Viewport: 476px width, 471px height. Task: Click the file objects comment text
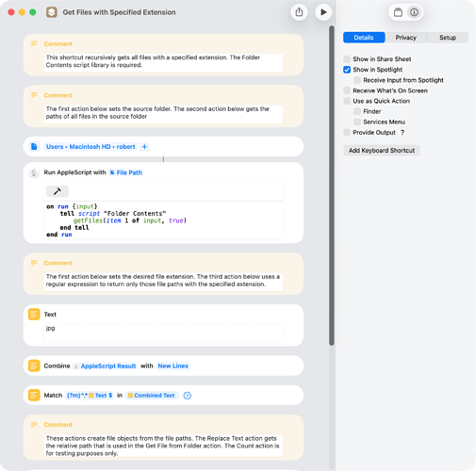point(163,446)
